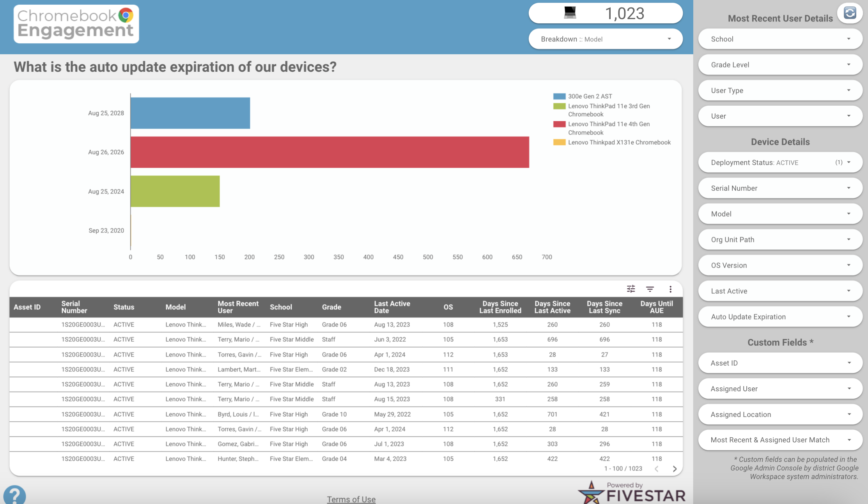
Task: Sort by School column header
Action: coord(281,307)
